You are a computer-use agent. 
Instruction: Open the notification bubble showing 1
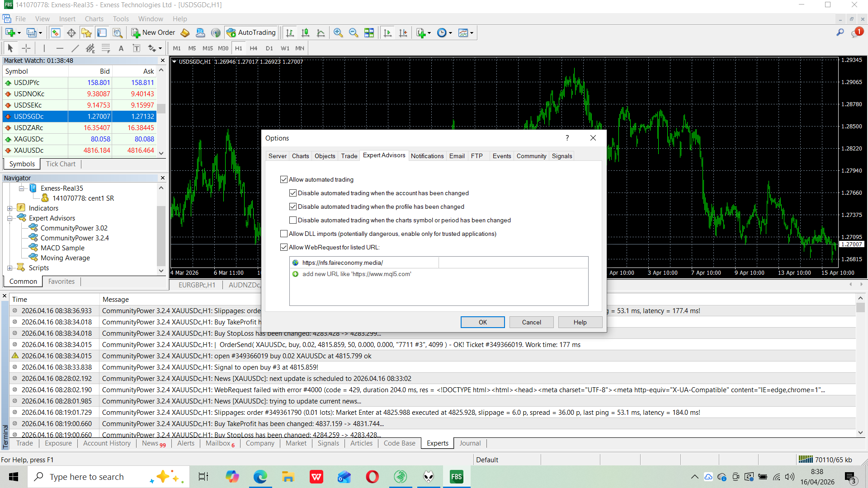[857, 33]
